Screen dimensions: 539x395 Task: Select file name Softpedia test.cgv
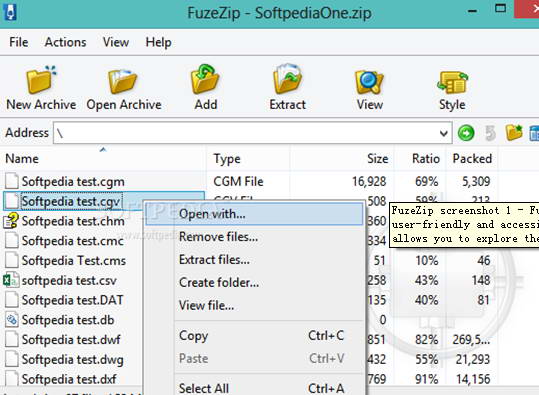point(70,201)
